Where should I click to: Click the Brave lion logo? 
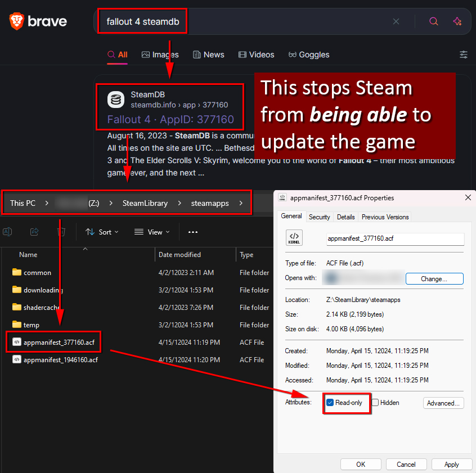tap(17, 21)
